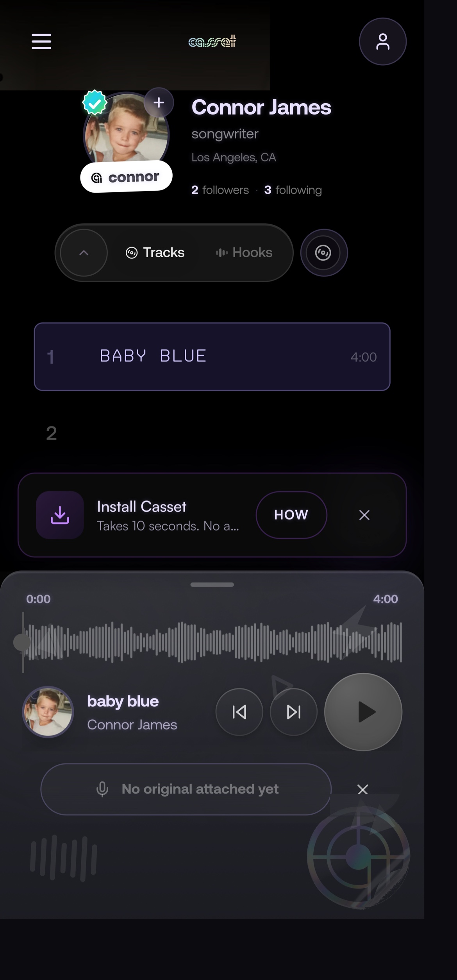Switch to the Tracks tab

click(x=155, y=253)
